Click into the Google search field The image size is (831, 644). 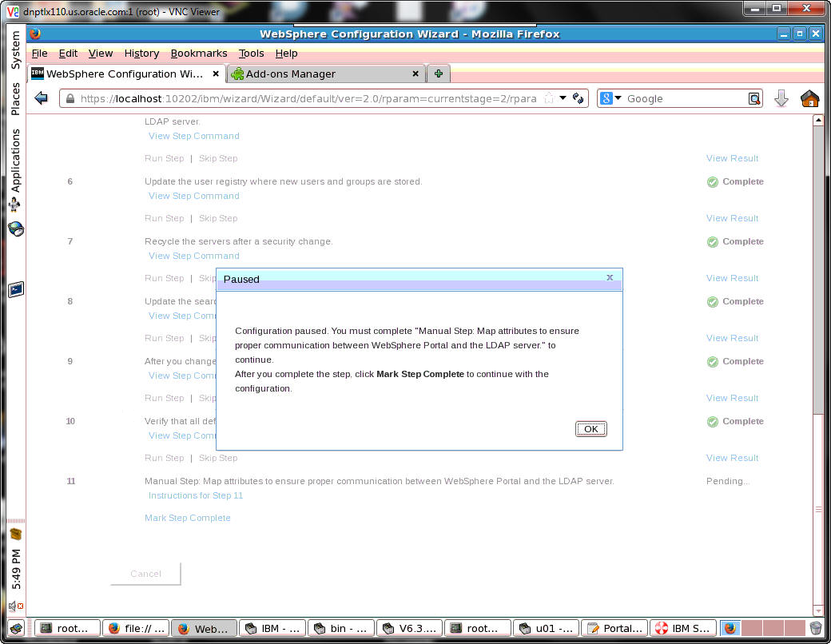coord(686,98)
